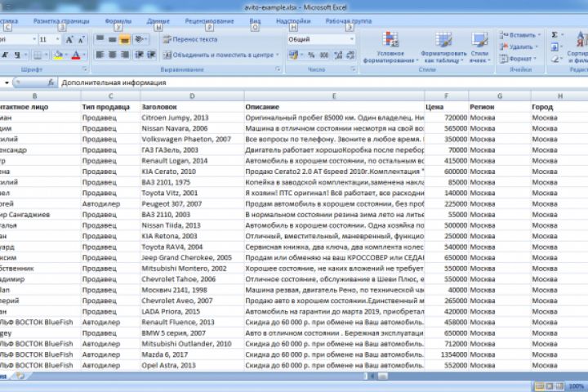Apply comma style 000 format
This screenshot has width=588, height=392.
coord(324,56)
